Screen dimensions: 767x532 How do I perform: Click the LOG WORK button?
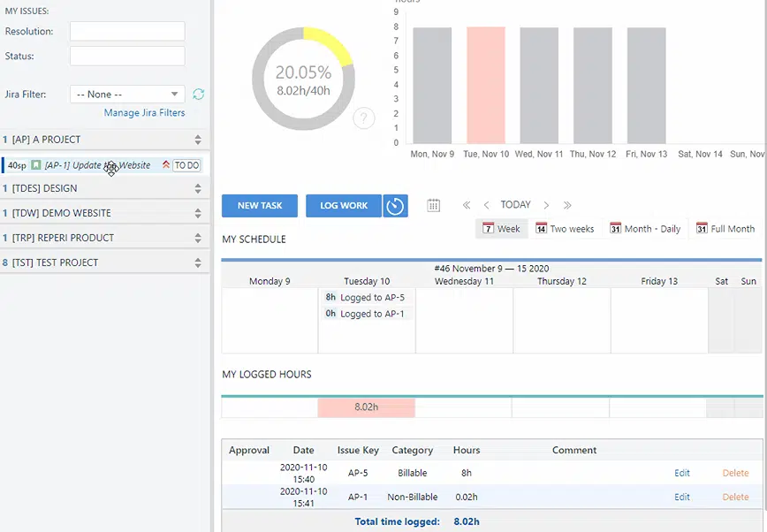[344, 206]
